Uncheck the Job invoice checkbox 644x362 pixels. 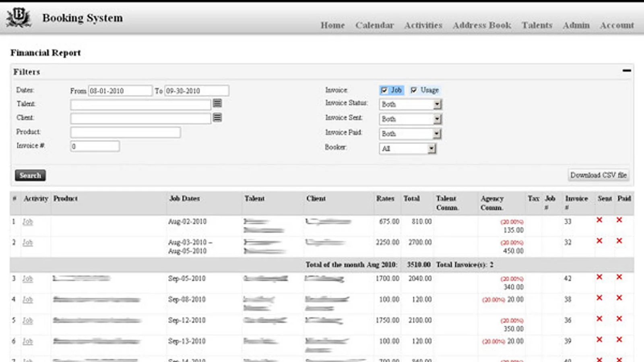click(384, 90)
